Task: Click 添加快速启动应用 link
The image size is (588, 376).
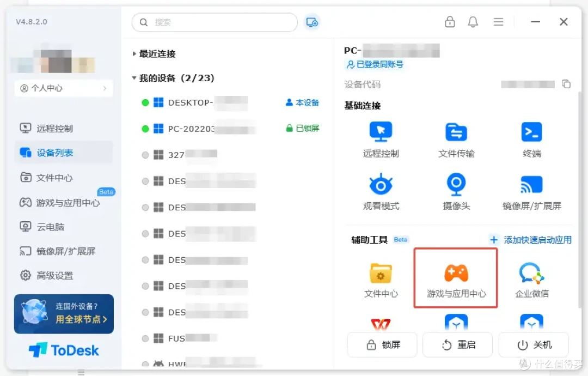Action: pyautogui.click(x=531, y=240)
